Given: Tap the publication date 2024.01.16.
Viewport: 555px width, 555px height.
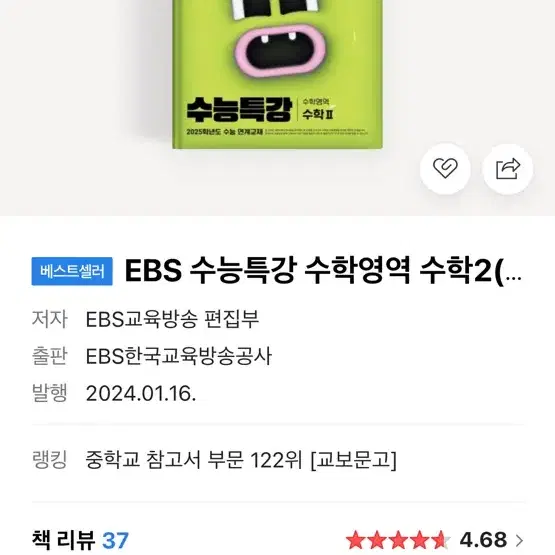Looking at the screenshot, I should [141, 393].
